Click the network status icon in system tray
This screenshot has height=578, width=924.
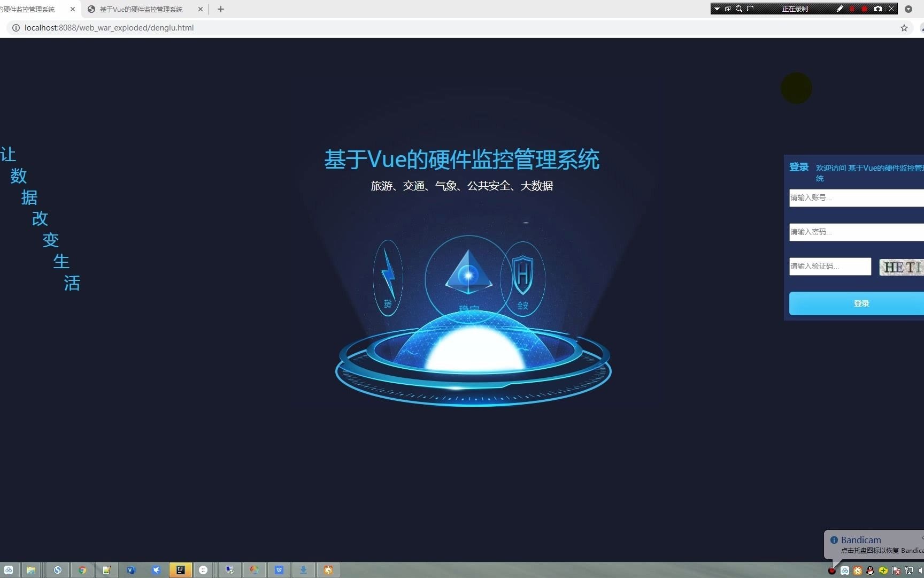pos(908,571)
